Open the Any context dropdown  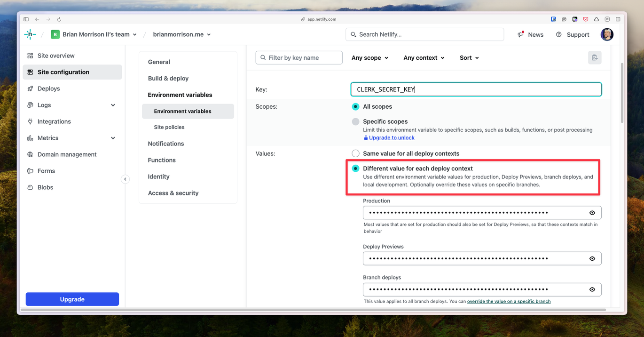click(x=424, y=57)
